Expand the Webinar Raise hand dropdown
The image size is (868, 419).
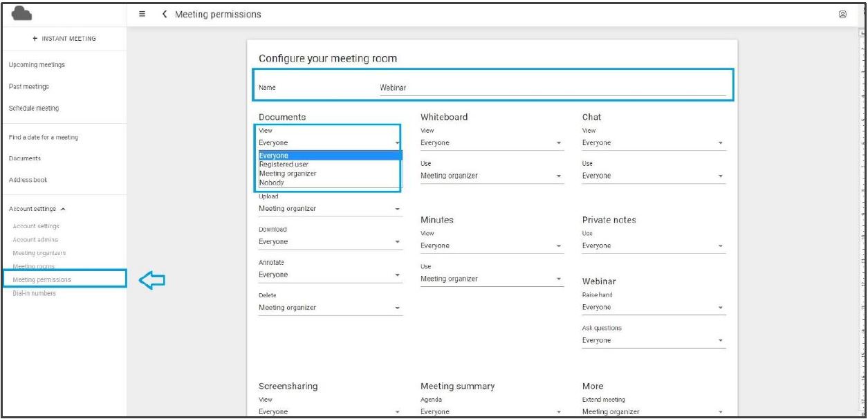click(654, 307)
